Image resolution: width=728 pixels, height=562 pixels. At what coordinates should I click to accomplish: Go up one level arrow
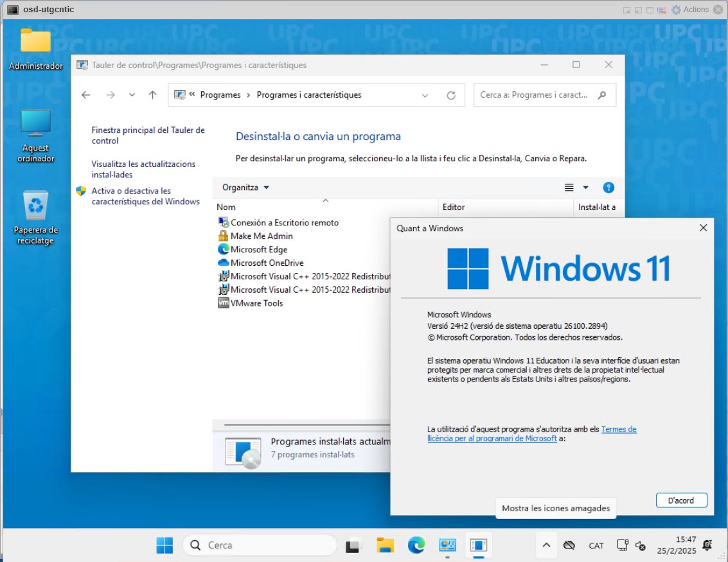152,95
